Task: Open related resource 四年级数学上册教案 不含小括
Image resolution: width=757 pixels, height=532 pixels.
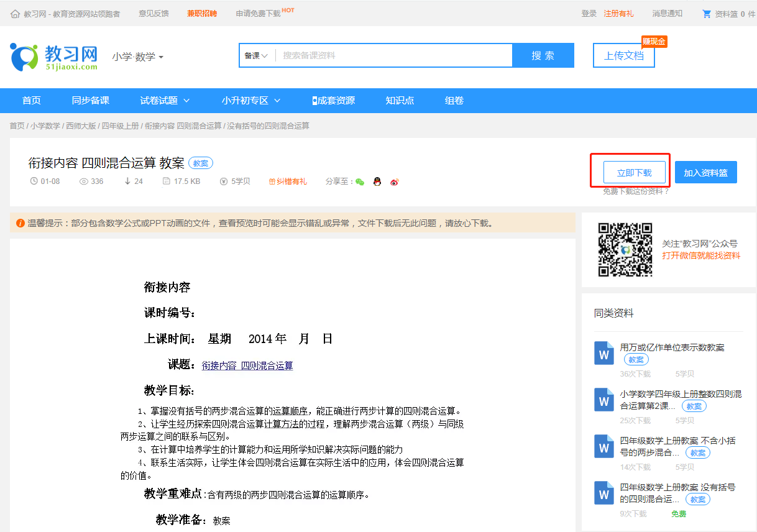Action: pyautogui.click(x=678, y=446)
